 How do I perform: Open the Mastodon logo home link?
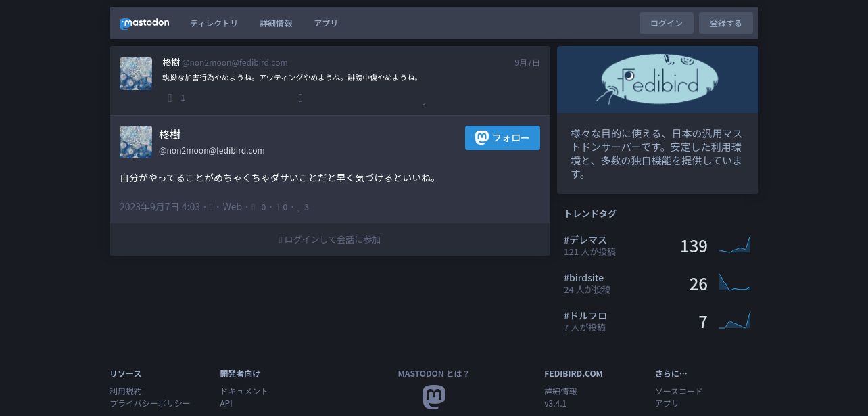point(145,23)
